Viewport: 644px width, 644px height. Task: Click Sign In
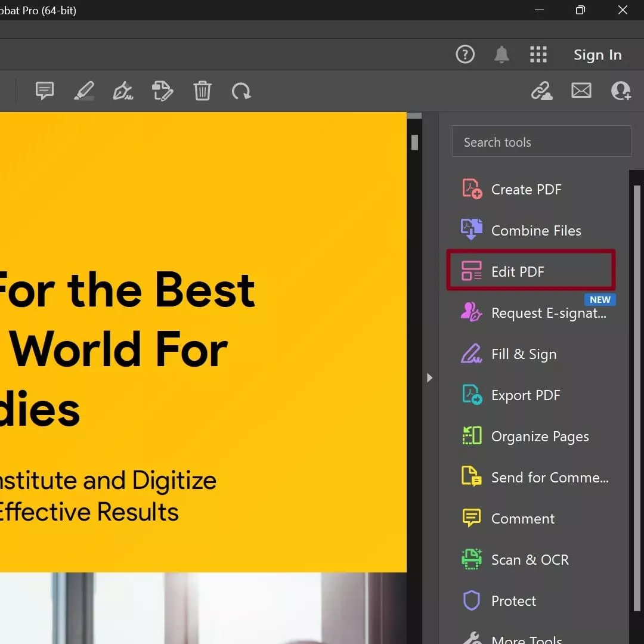(597, 55)
